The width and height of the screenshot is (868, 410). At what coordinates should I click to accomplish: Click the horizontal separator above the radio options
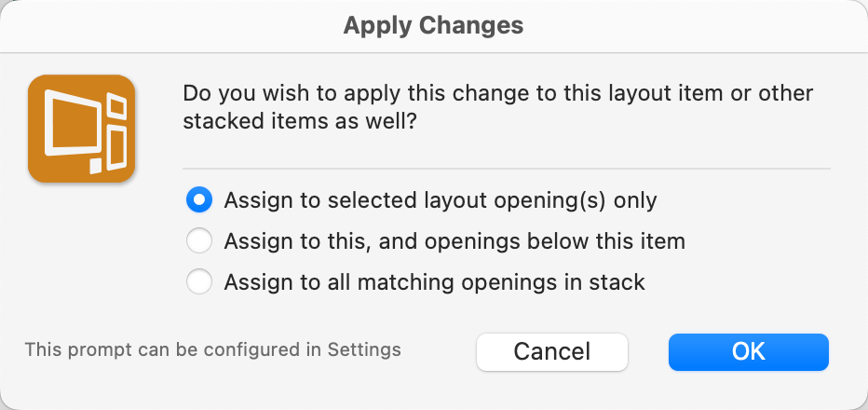506,169
